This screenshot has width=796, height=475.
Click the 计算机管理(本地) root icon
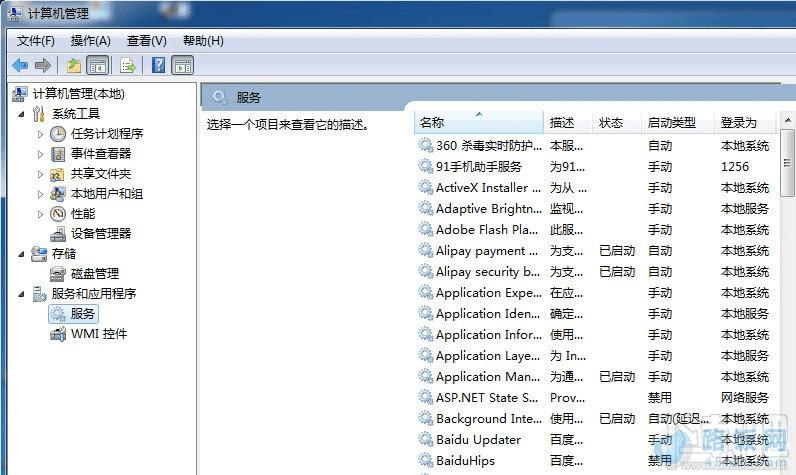click(x=20, y=94)
